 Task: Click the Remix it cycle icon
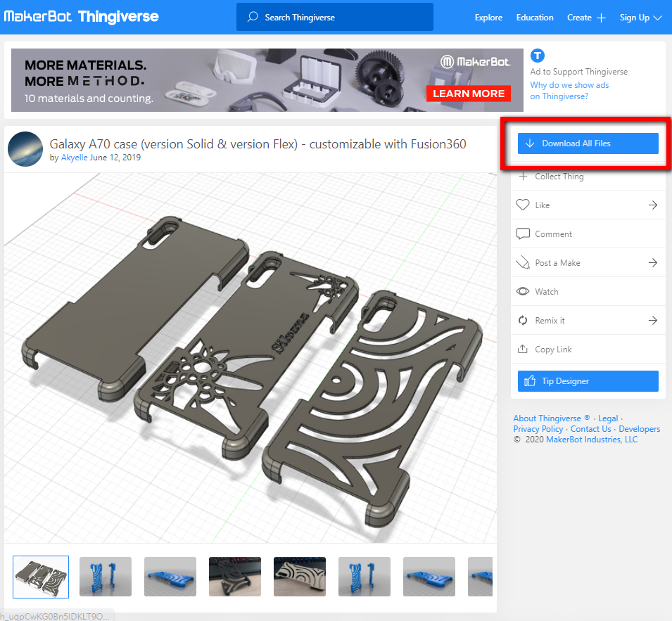point(523,320)
